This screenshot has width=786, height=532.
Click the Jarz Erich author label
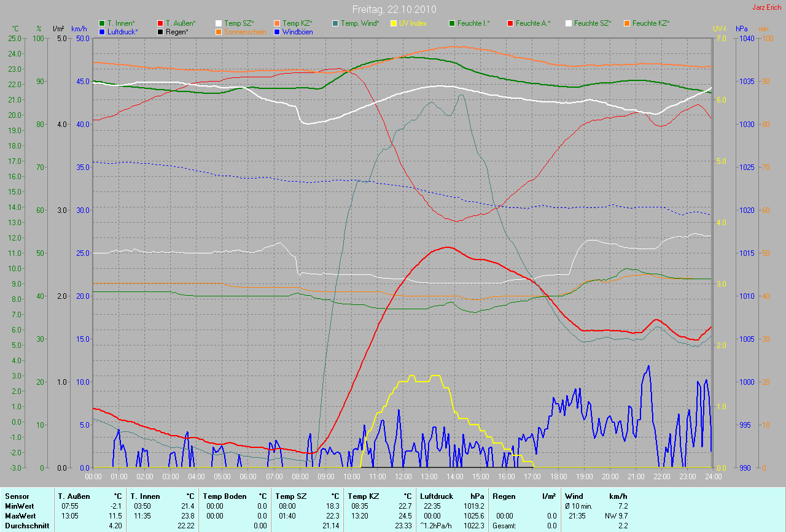coord(766,7)
